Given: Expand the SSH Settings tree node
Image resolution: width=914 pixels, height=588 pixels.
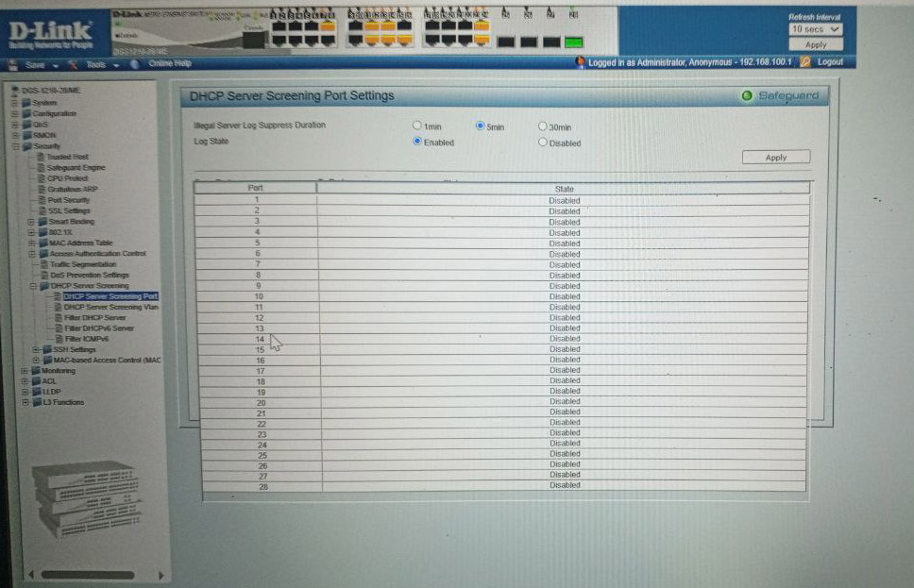Looking at the screenshot, I should pyautogui.click(x=36, y=349).
